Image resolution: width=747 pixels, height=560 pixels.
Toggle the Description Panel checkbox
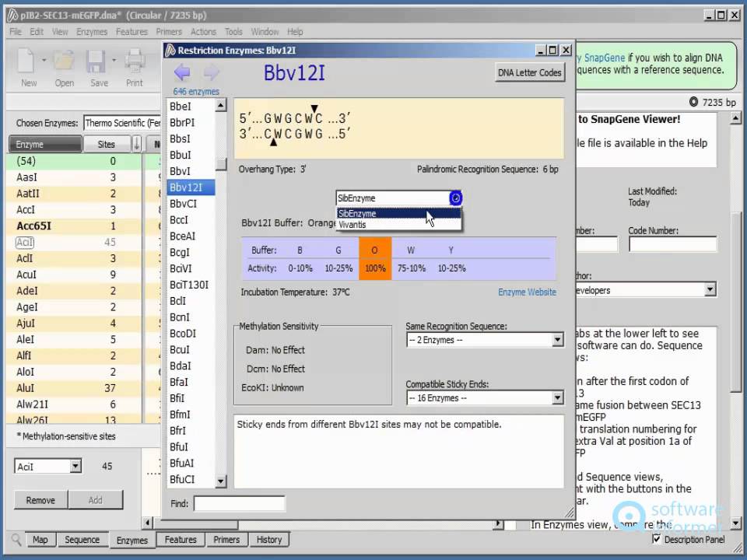tap(657, 539)
